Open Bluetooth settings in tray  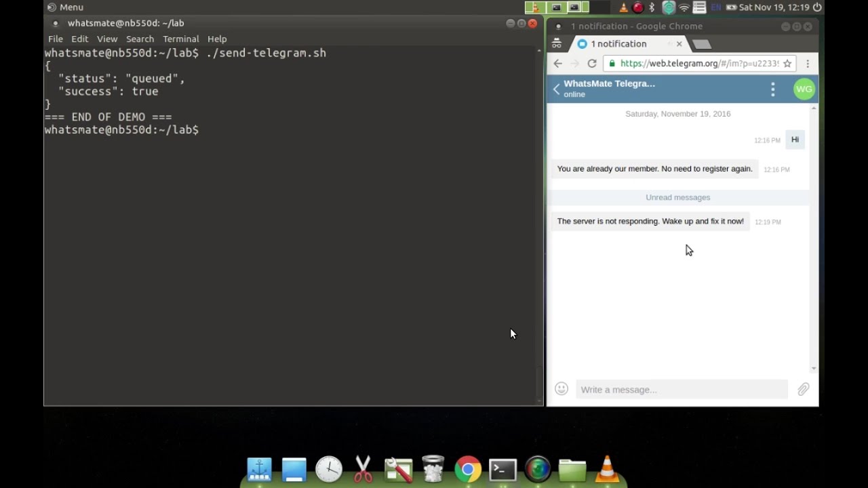[x=652, y=7]
